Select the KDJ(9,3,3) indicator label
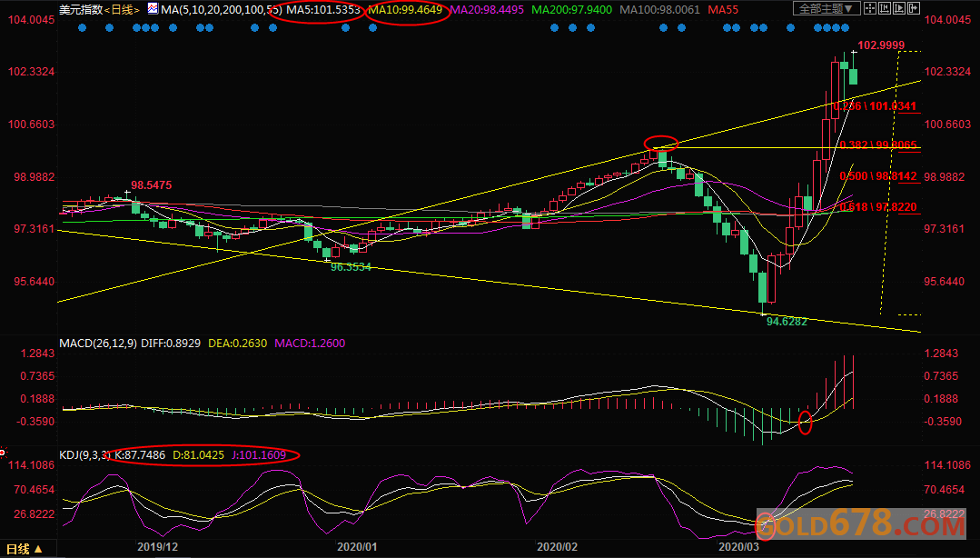This screenshot has width=980, height=558. [x=84, y=454]
